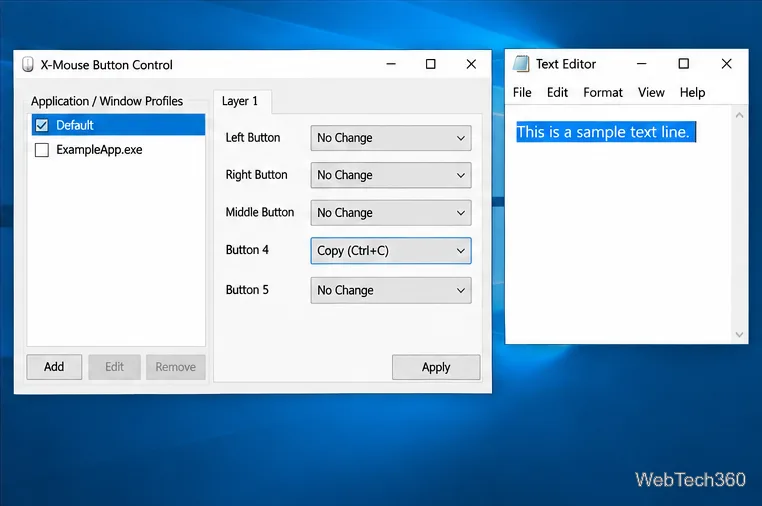
Task: Click the Text Editor scroll down arrow
Action: (739, 334)
